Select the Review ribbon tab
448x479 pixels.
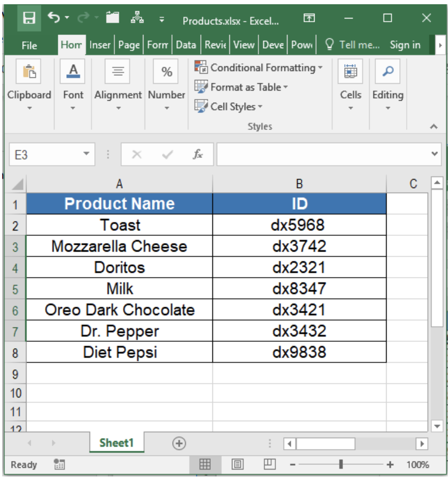[x=216, y=45]
